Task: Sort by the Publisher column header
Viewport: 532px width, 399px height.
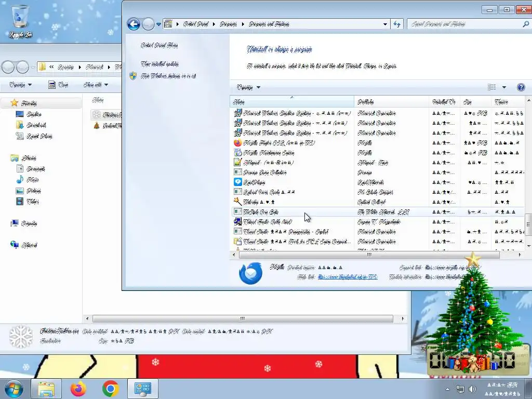Action: click(x=391, y=102)
